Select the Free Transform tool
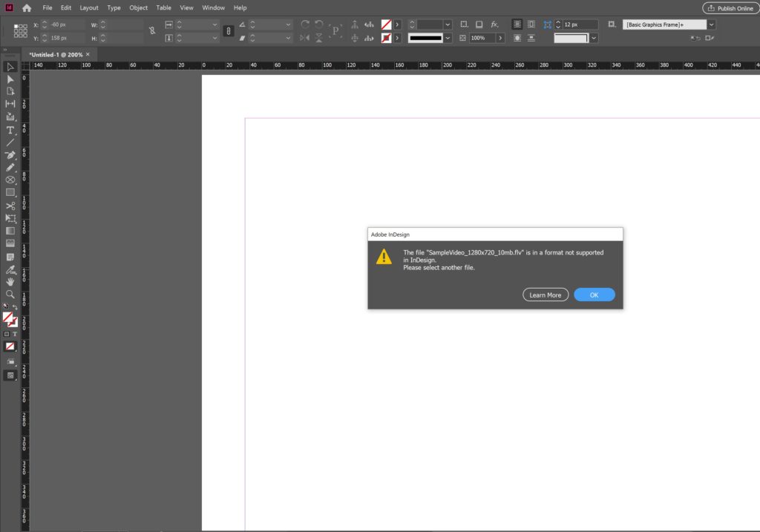The height and width of the screenshot is (532, 760). [x=10, y=219]
